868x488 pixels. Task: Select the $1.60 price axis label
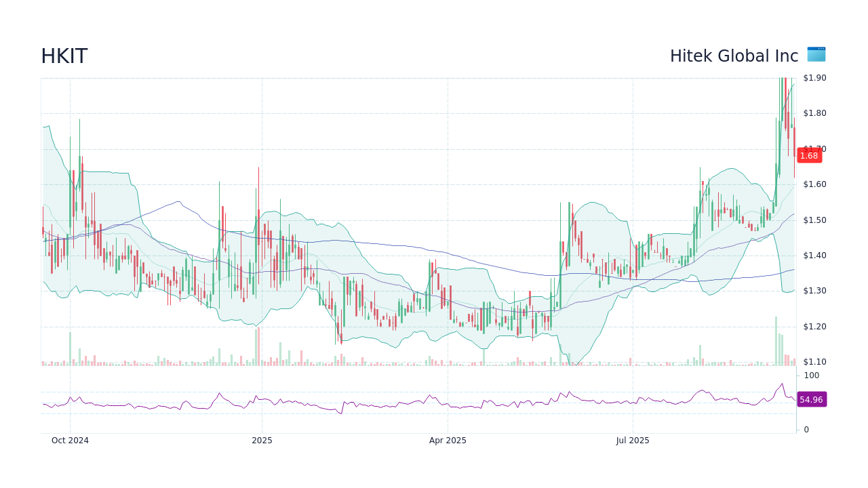coord(814,184)
